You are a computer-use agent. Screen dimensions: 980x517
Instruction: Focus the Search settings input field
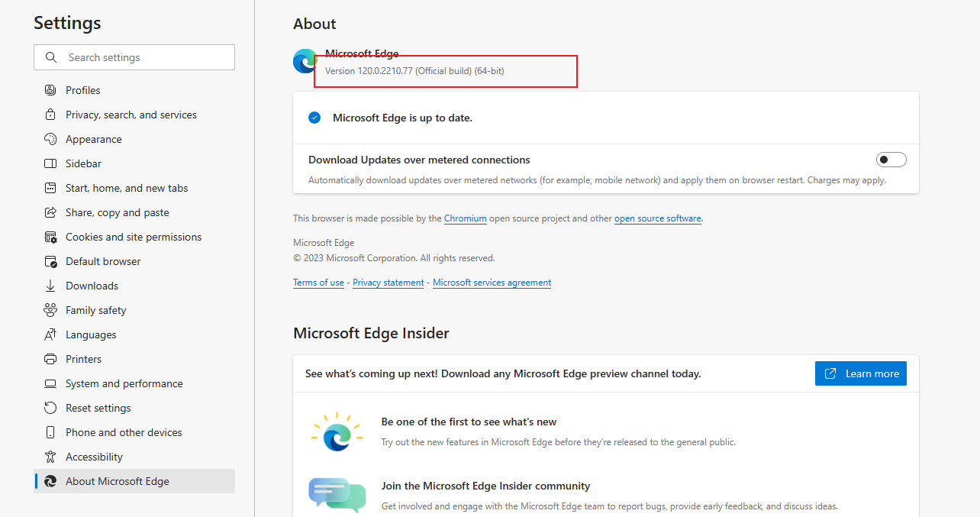134,57
